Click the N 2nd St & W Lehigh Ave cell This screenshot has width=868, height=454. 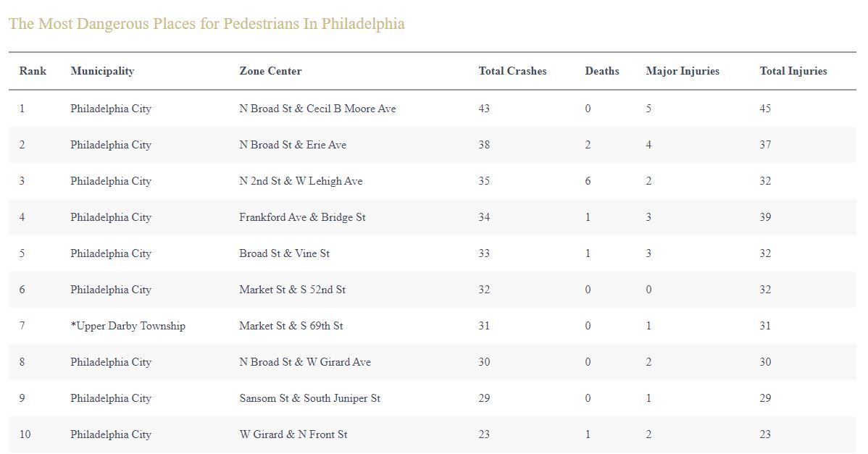coord(301,181)
